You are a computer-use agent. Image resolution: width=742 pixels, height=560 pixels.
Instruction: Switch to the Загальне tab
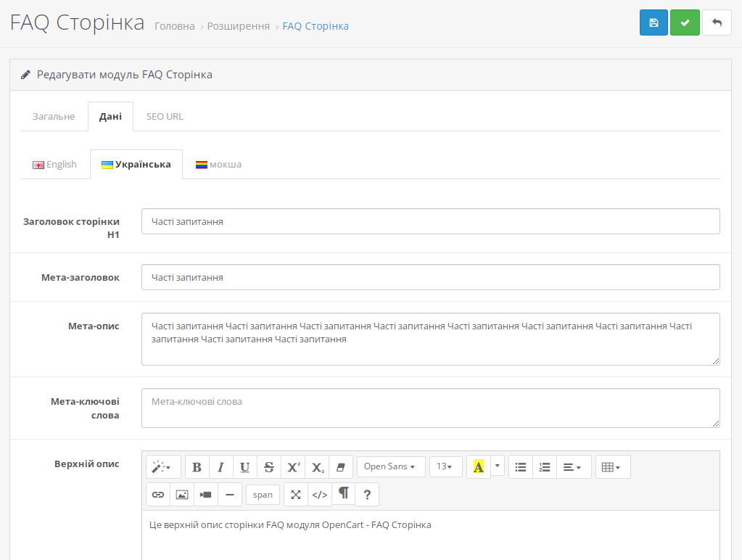point(54,117)
